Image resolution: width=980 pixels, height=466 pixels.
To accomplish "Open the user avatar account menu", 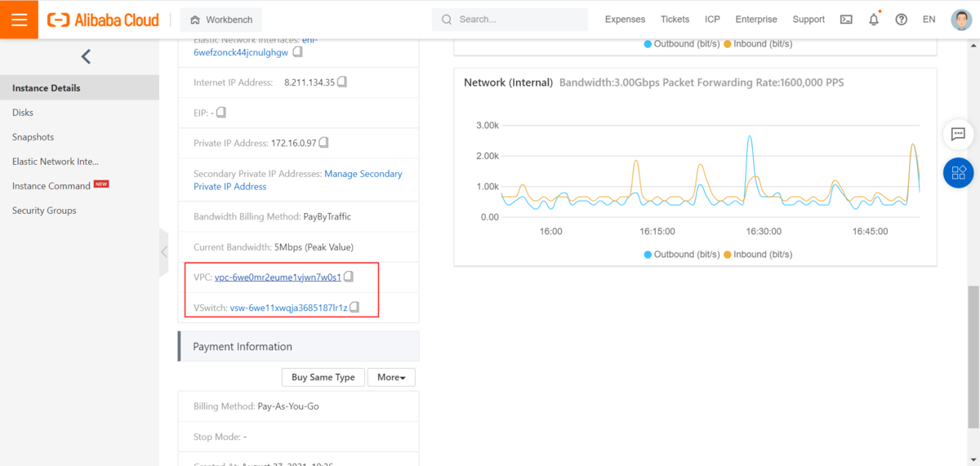I will tap(961, 20).
